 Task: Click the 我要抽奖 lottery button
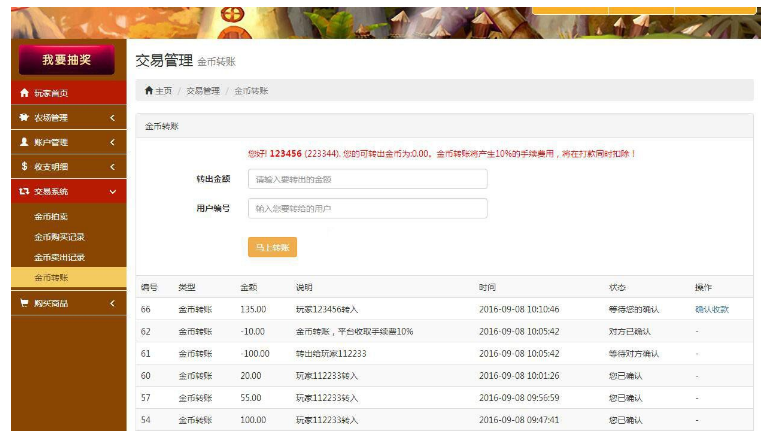(67, 60)
